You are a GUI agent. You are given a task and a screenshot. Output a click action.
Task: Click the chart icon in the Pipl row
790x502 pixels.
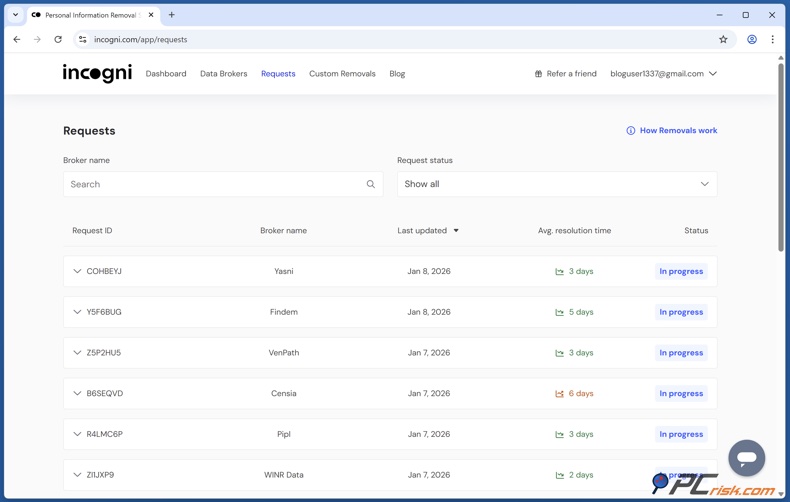(x=559, y=434)
